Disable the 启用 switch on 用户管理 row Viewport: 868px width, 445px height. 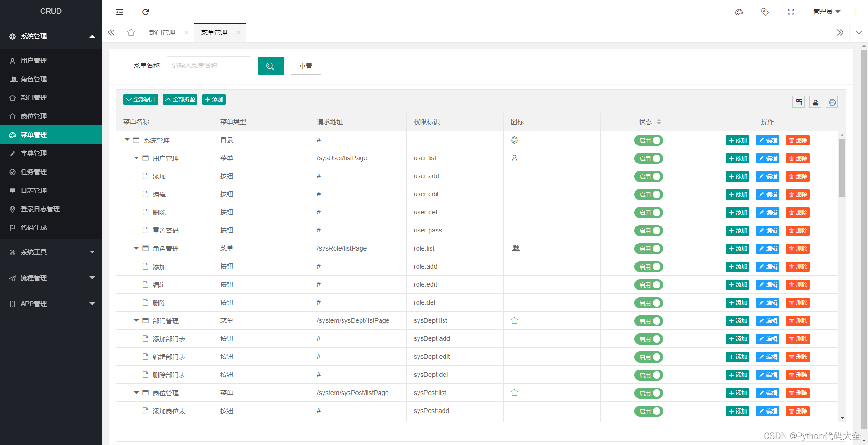(648, 158)
